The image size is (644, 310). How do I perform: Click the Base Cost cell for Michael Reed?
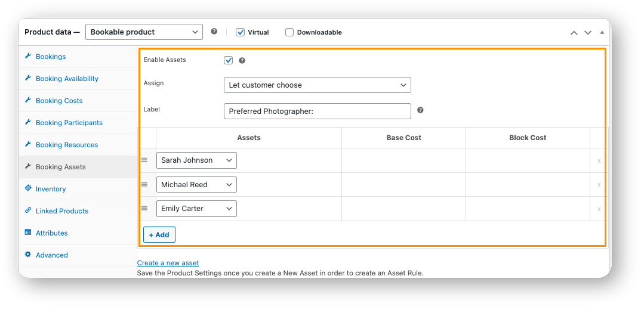tap(403, 185)
